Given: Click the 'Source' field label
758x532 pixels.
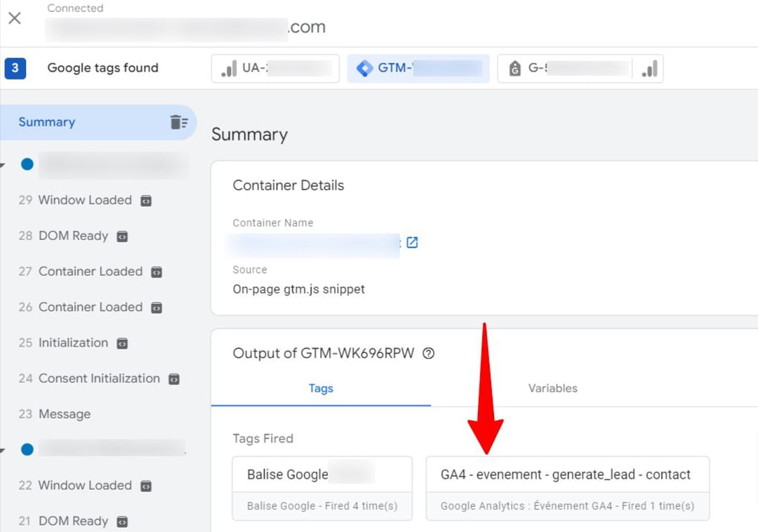Looking at the screenshot, I should pyautogui.click(x=250, y=270).
